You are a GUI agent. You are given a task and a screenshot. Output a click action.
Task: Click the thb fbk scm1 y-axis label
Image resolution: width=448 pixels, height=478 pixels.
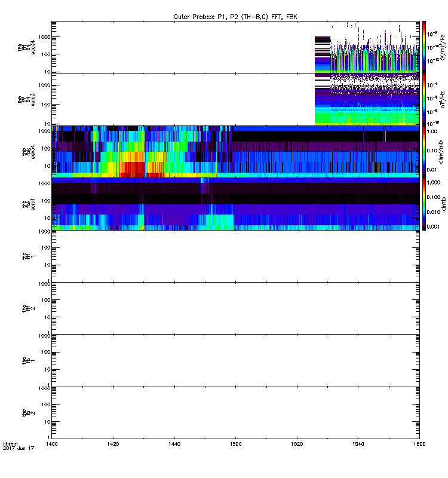29,204
